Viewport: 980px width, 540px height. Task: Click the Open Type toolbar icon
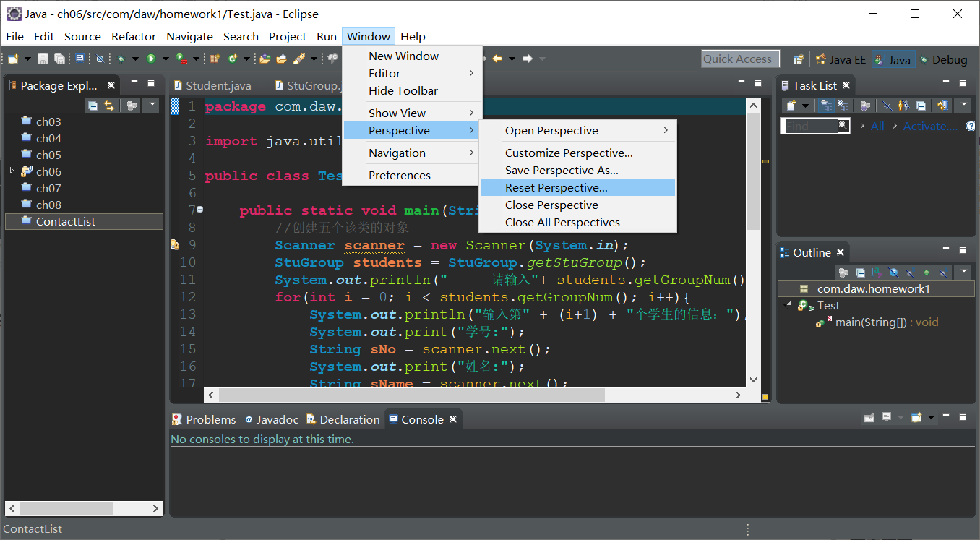tap(265, 59)
